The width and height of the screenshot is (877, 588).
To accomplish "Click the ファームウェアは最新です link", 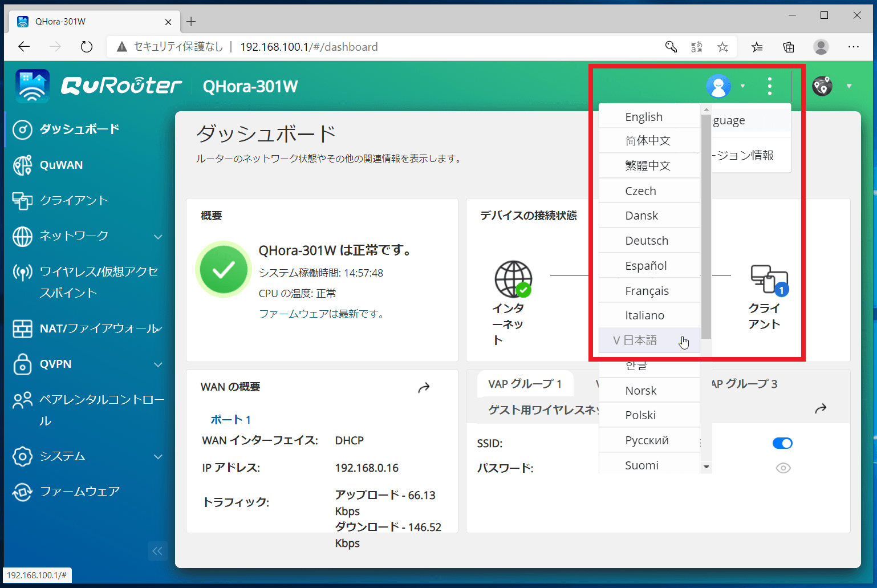I will coord(322,314).
